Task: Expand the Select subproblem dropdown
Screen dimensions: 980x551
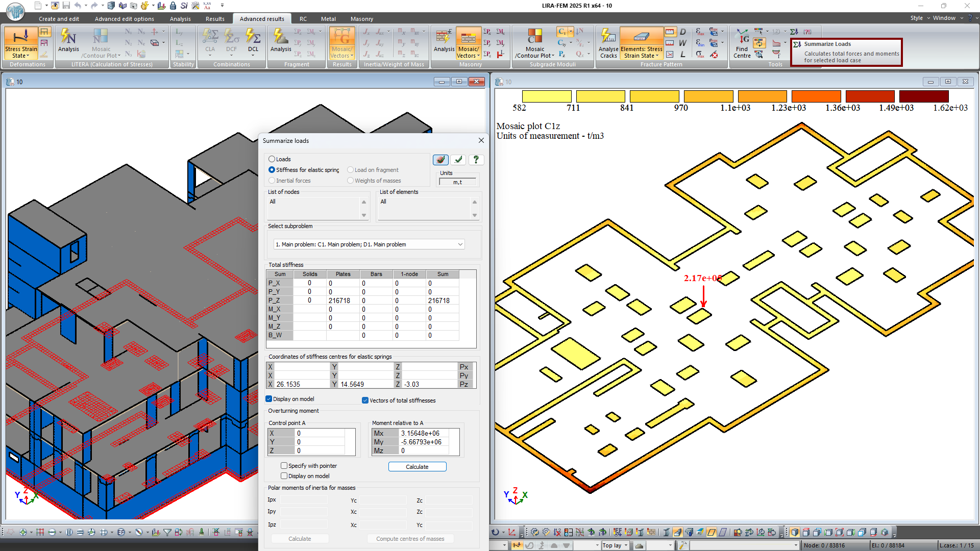Action: pos(460,244)
